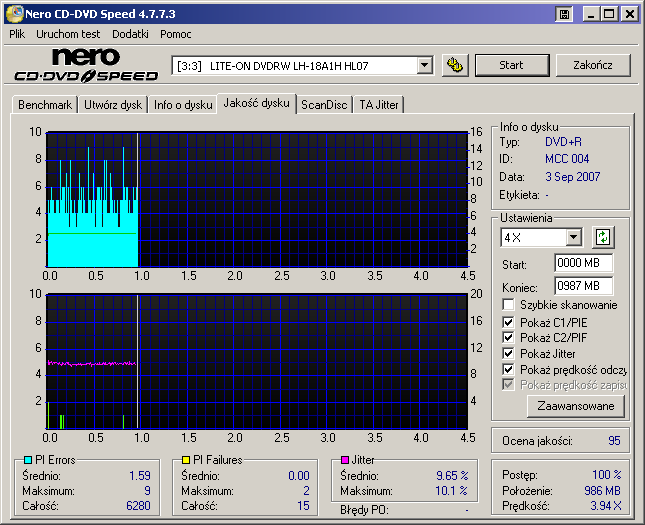Switch to the ScanDisc tab

point(324,105)
